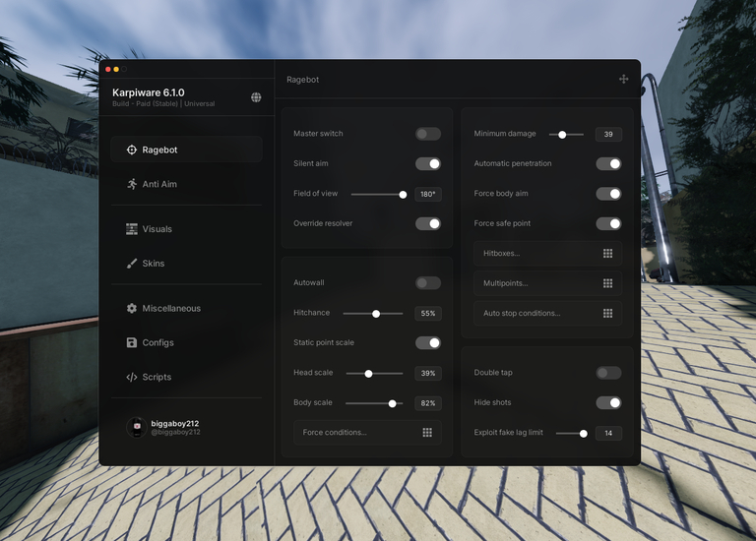The image size is (756, 541).
Task: Click the Exploit fake lag limit slider handle
Action: (584, 434)
